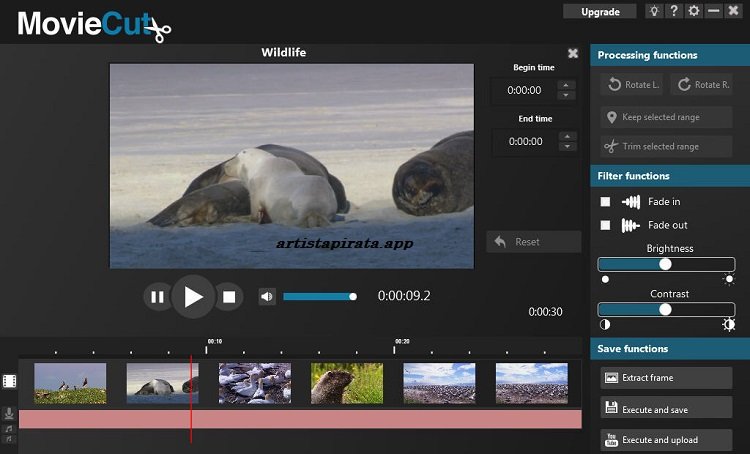
Task: Rotate video left with Rotate L.
Action: (632, 85)
